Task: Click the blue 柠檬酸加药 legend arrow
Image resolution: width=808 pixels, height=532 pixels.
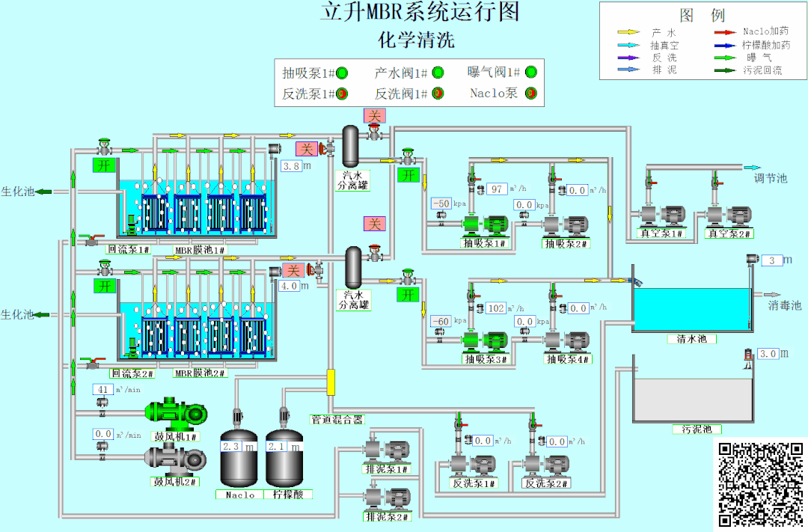Action: pyautogui.click(x=724, y=46)
